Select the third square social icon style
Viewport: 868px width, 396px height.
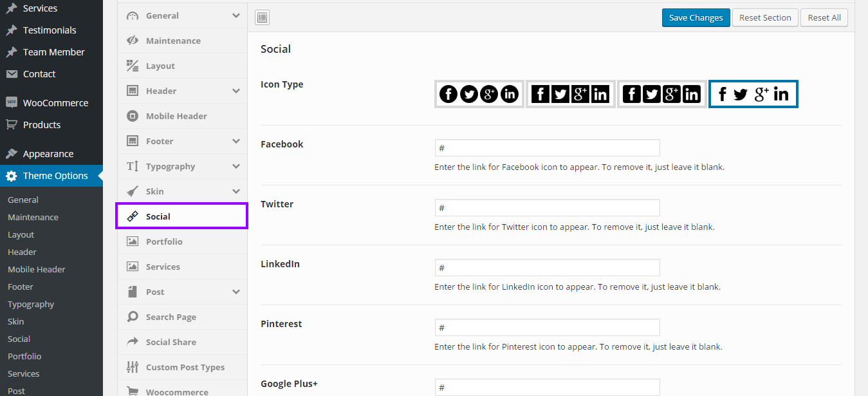click(x=662, y=94)
